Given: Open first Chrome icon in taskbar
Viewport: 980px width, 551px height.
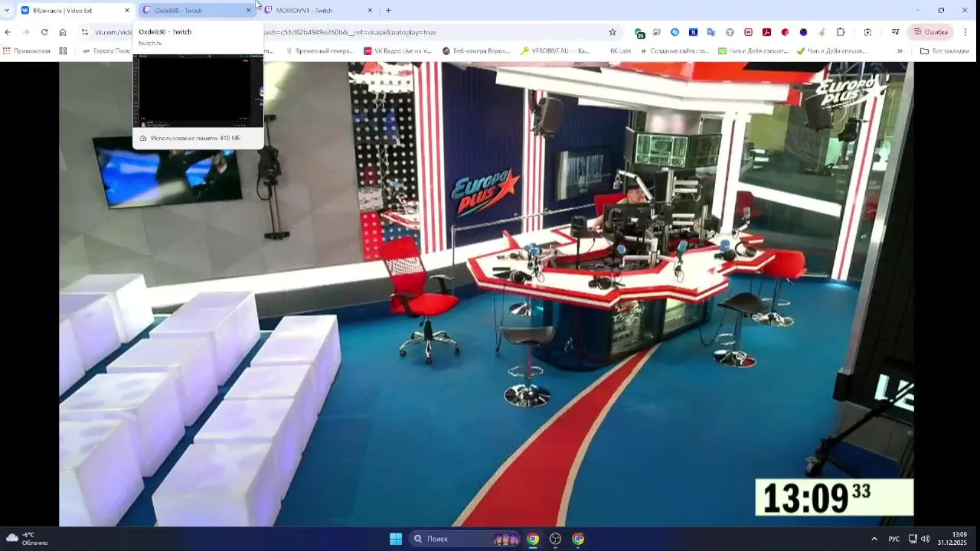Looking at the screenshot, I should tap(533, 539).
